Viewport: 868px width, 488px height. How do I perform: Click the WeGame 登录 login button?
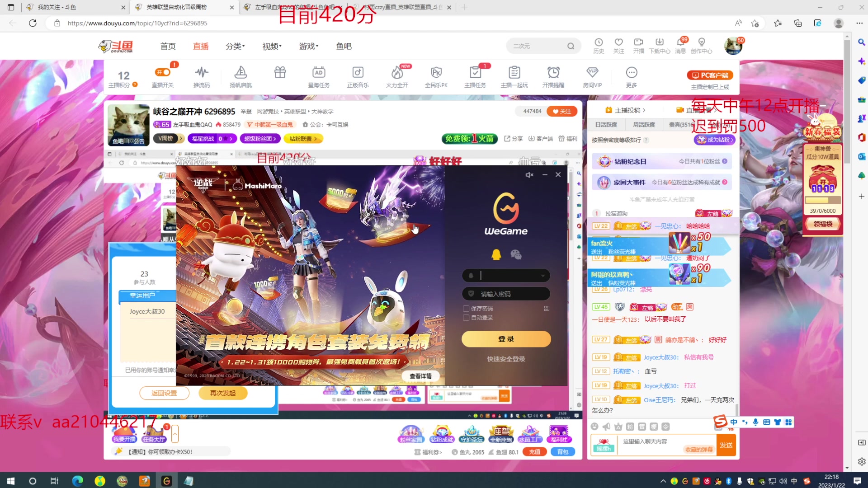506,339
